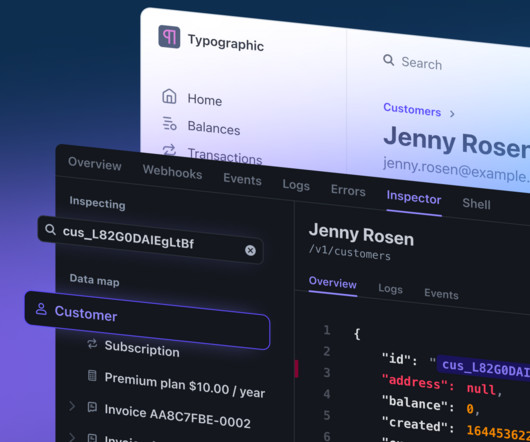This screenshot has height=442, width=530.
Task: Click the Customers breadcrumb link
Action: [x=412, y=109]
